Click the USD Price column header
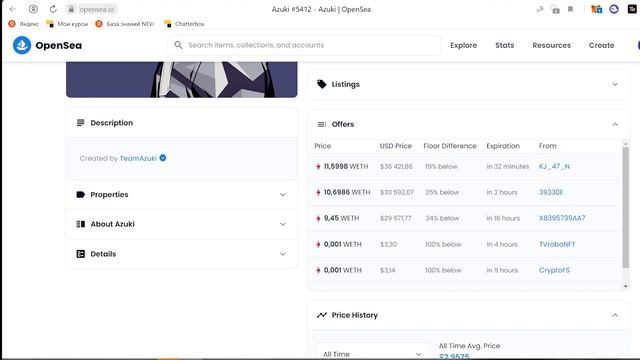The width and height of the screenshot is (640, 360). pyautogui.click(x=396, y=146)
